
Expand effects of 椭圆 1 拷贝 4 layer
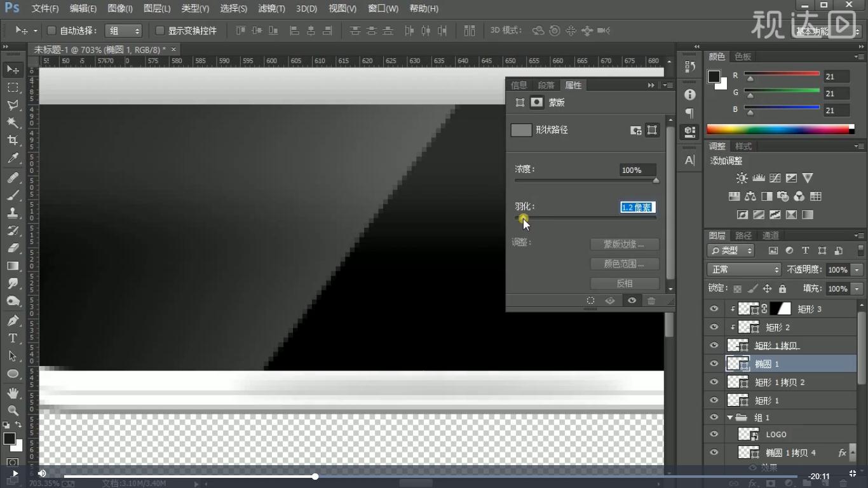853,453
